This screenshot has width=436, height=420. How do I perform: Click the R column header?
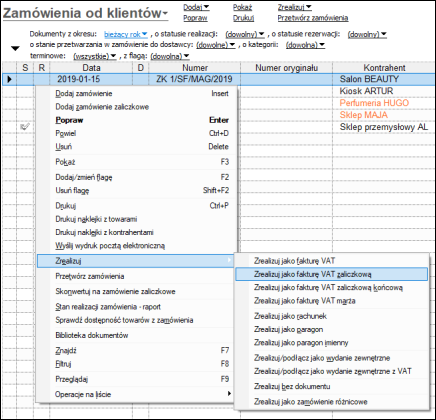(x=42, y=68)
